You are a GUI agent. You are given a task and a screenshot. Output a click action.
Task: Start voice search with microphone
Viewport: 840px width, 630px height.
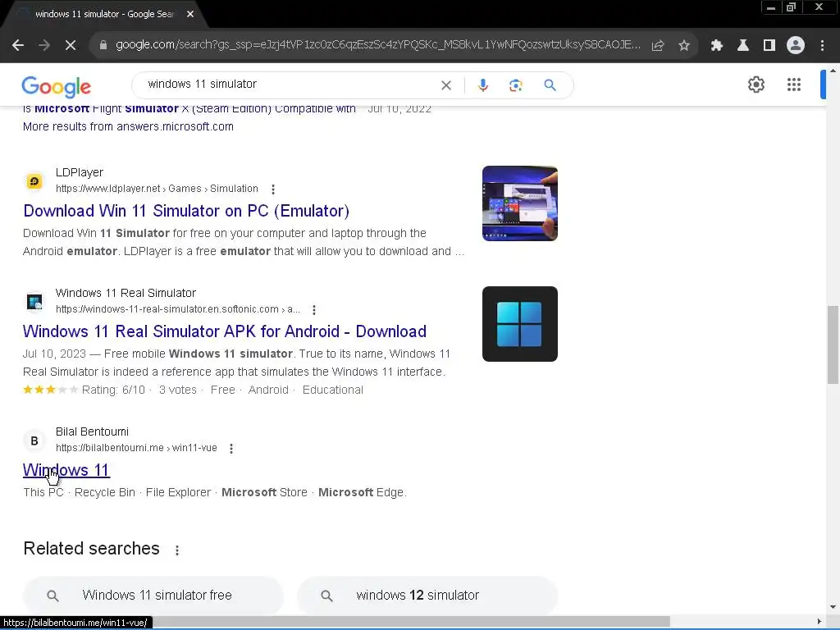(x=482, y=85)
